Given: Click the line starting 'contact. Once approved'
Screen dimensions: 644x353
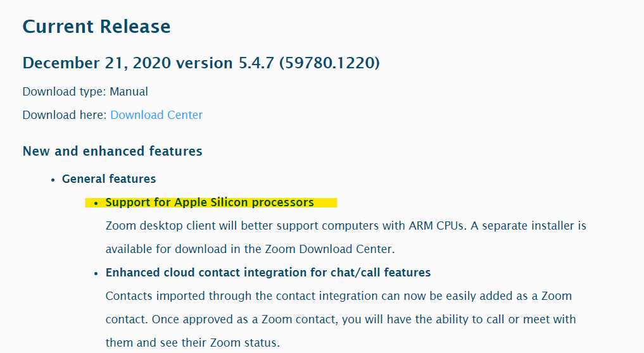Looking at the screenshot, I should 341,319.
